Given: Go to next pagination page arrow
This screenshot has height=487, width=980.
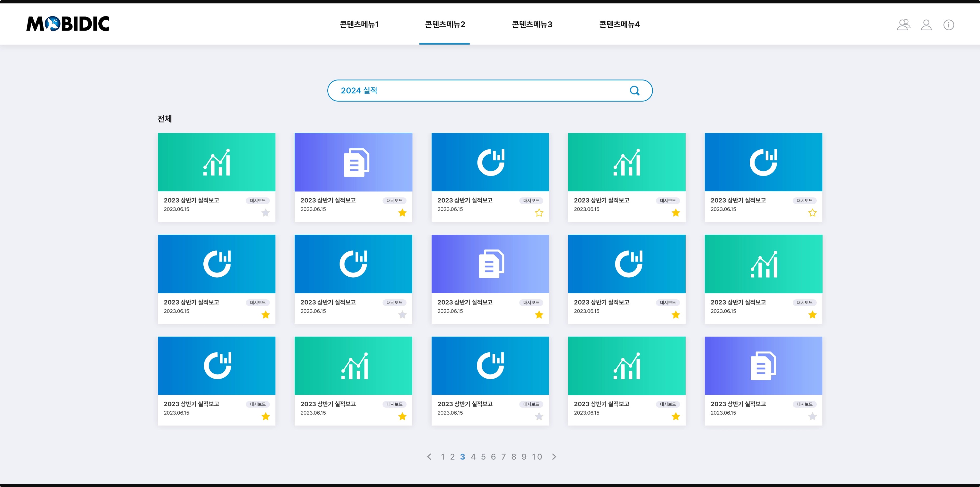Looking at the screenshot, I should click(x=554, y=457).
